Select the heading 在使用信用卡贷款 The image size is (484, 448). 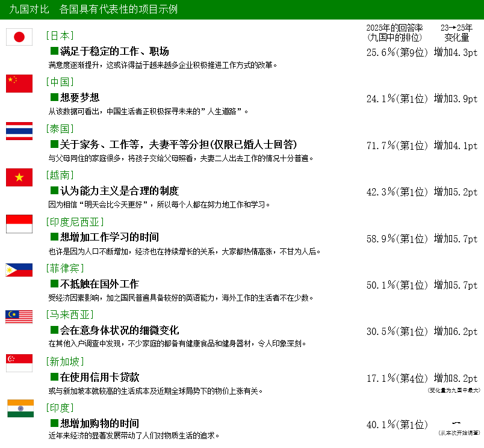pyautogui.click(x=99, y=377)
